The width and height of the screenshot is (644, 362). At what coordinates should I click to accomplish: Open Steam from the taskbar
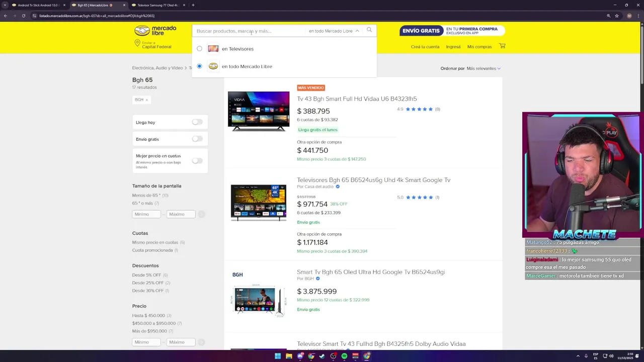322,356
